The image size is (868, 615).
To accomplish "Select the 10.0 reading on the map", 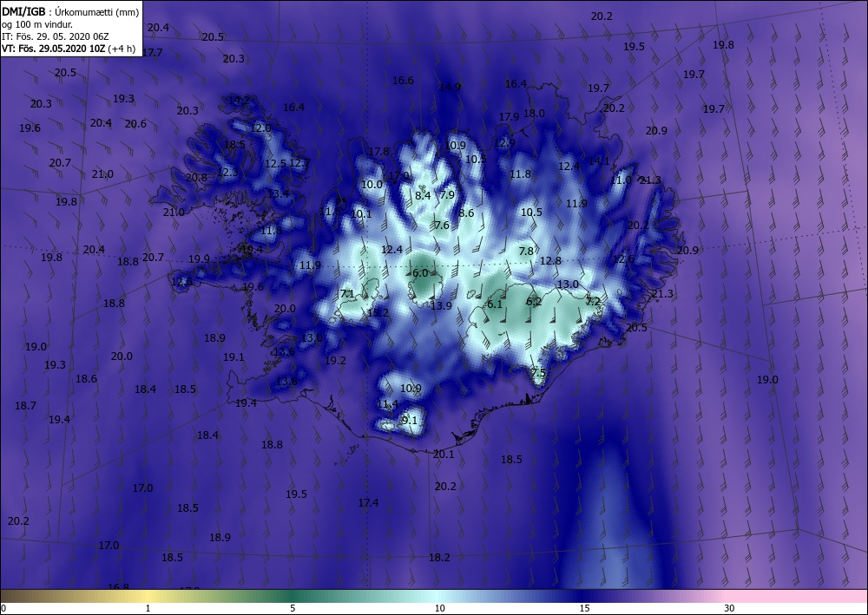I will click(372, 184).
